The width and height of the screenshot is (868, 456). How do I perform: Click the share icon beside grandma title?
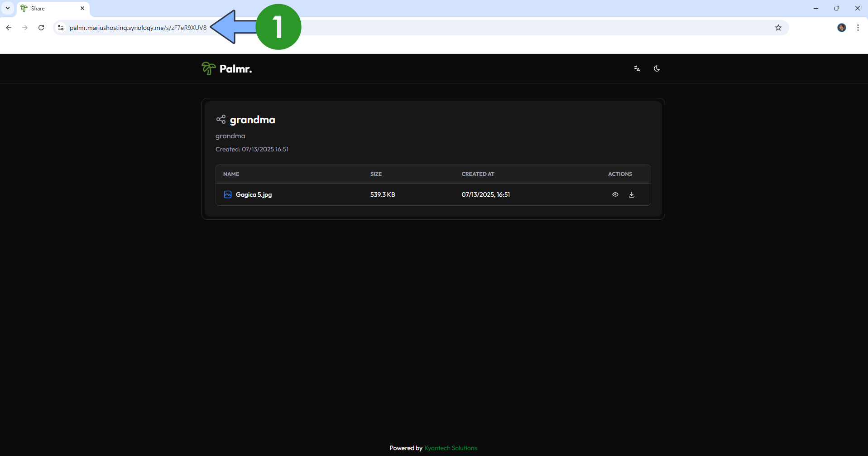click(221, 119)
